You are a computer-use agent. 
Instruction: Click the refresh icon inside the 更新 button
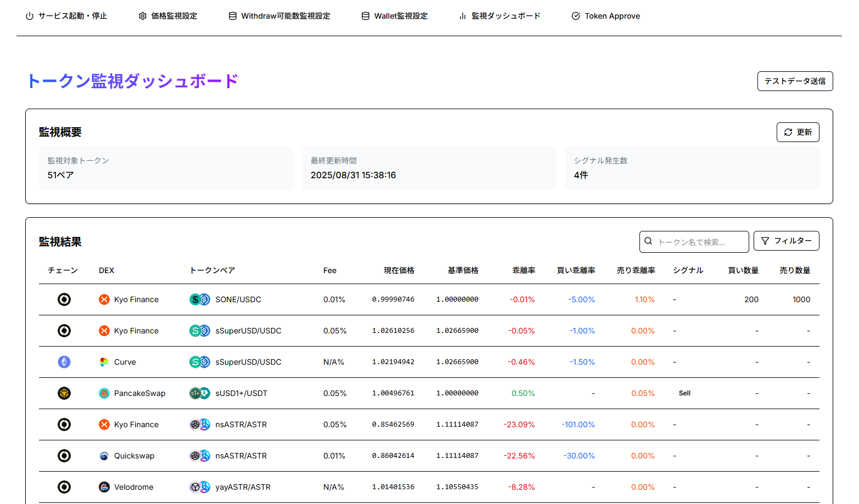(788, 132)
